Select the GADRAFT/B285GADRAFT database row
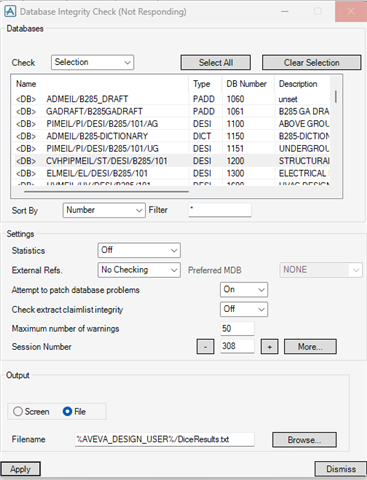Viewport: 367px width, 480px height. point(171,111)
